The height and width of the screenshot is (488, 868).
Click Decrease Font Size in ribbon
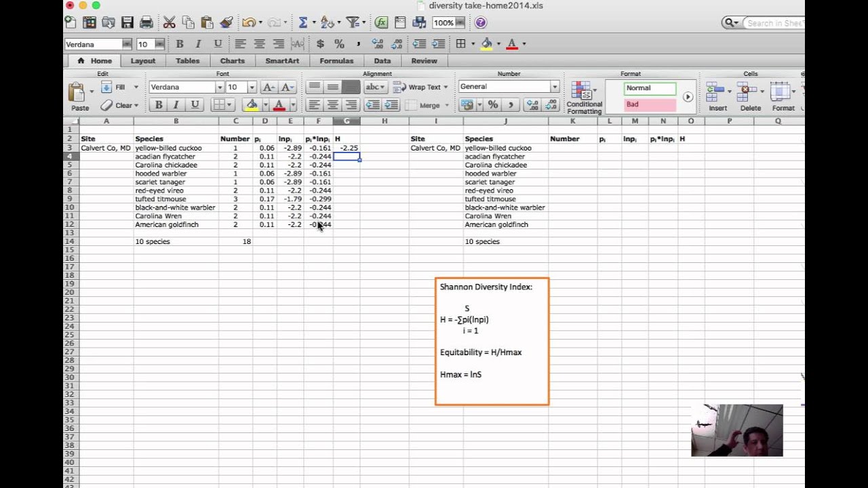coord(288,87)
